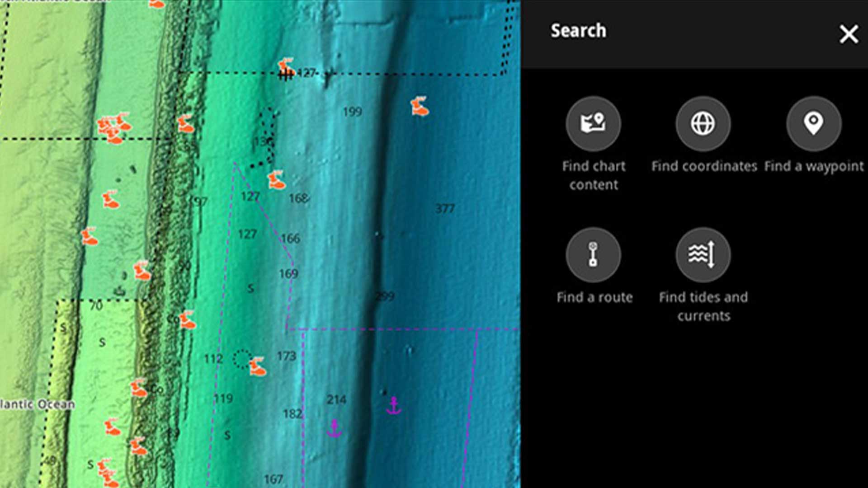
Task: Tap the wreck marker beside depth 173
Action: (x=257, y=366)
